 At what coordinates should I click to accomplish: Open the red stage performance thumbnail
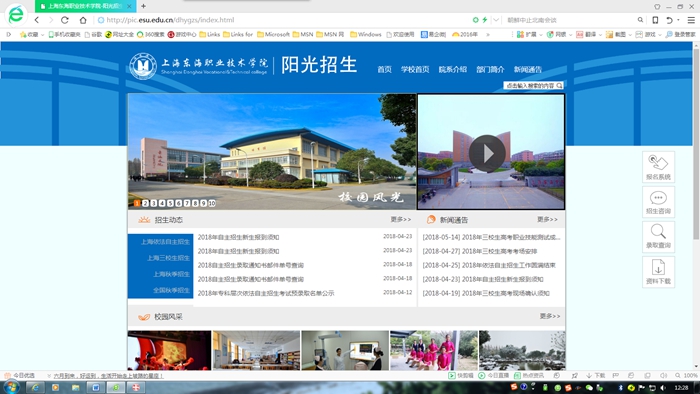[x=169, y=350]
